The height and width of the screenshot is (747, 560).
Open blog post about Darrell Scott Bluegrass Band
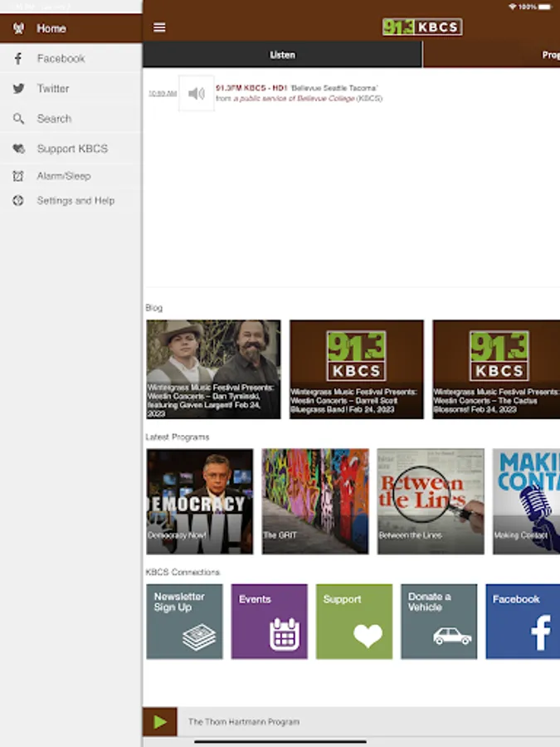pyautogui.click(x=356, y=369)
